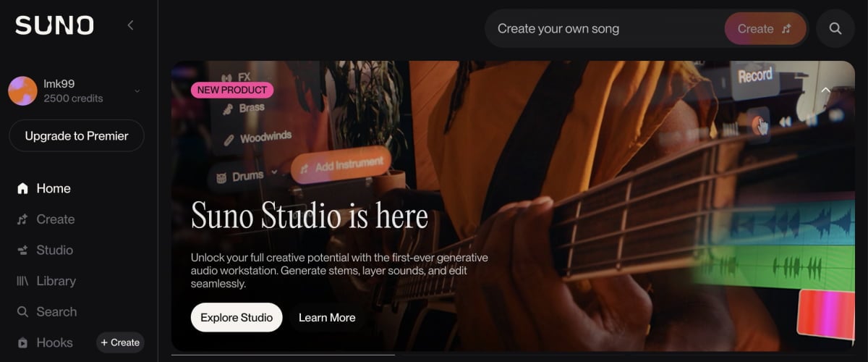Viewport: 868px width, 362px height.
Task: Open the Learn More link
Action: 327,317
